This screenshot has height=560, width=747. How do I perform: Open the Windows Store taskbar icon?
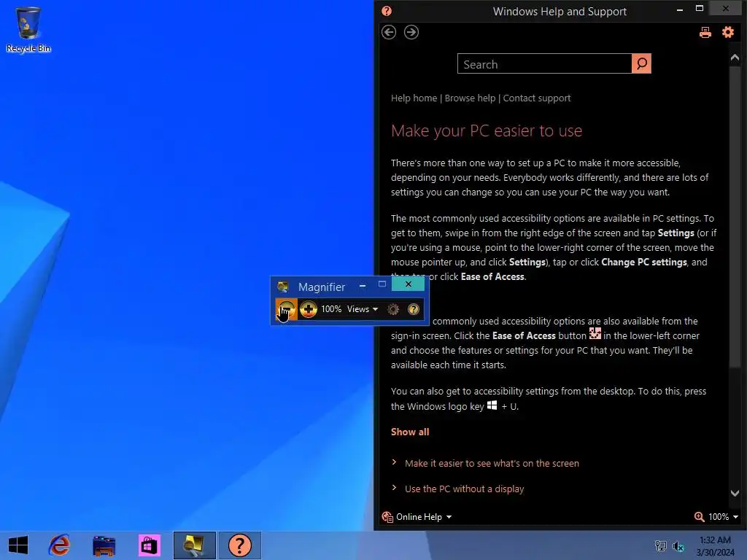click(x=149, y=545)
